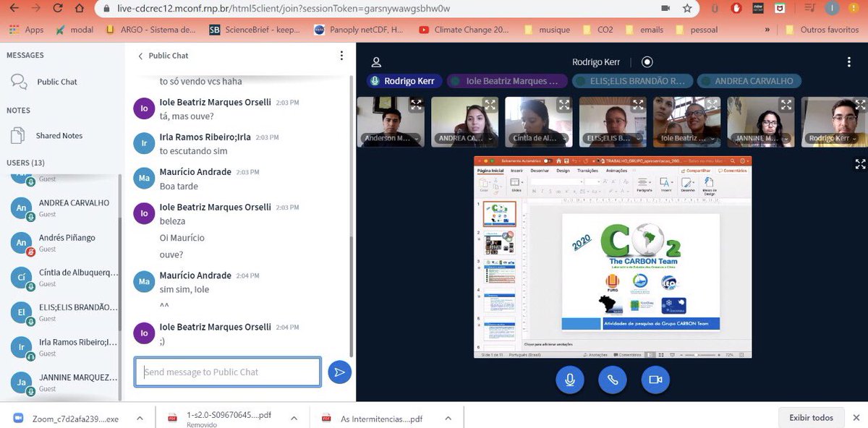Open options for Zoom exe download
Viewport: 868px width, 428px height.
pyautogui.click(x=139, y=418)
